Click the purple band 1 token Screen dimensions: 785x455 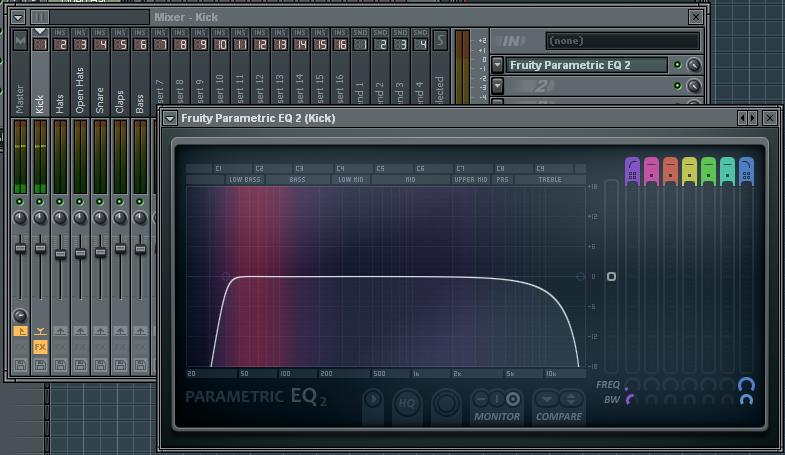(633, 170)
